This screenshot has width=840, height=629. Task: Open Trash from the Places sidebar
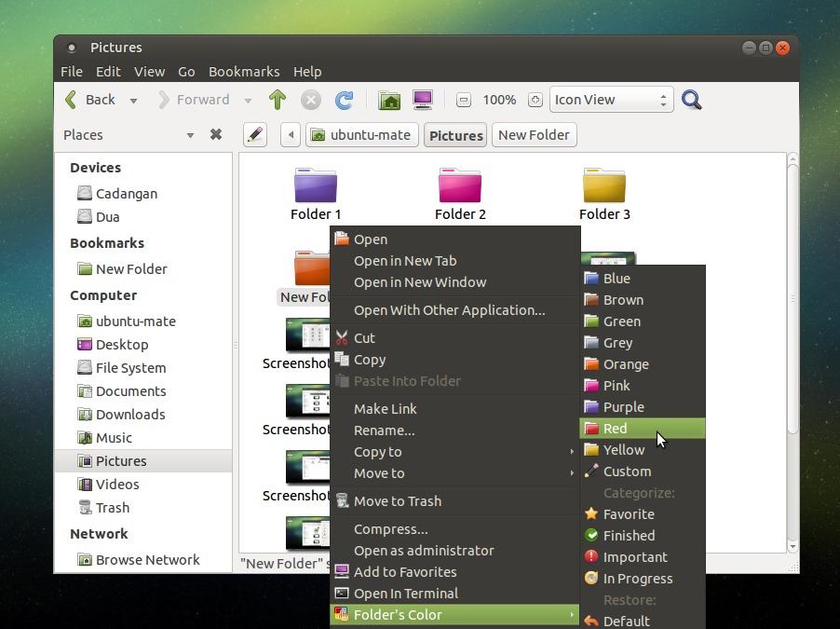click(x=111, y=507)
